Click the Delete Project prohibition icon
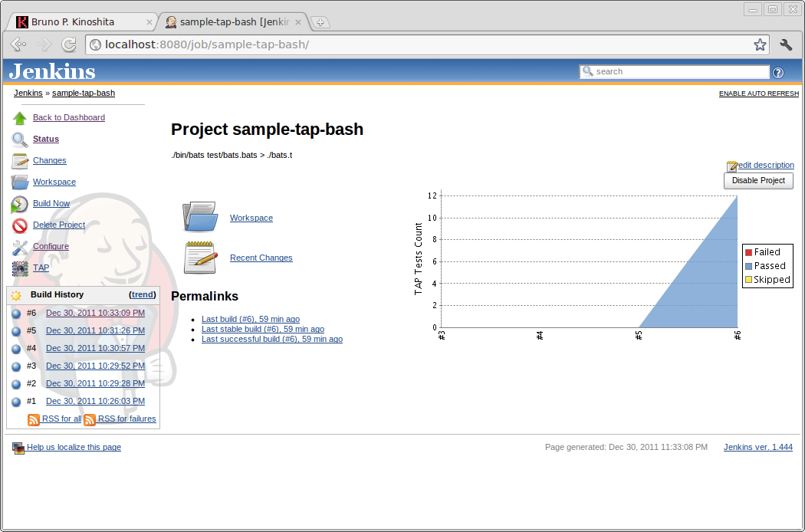Image resolution: width=805 pixels, height=532 pixels. coord(19,225)
